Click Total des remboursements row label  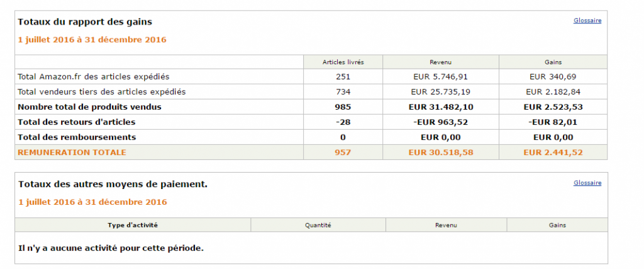77,137
